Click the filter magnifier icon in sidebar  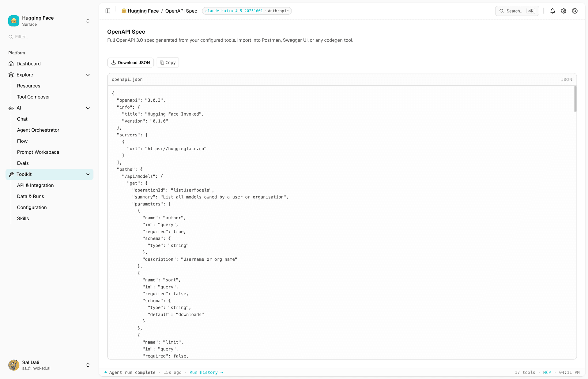tap(11, 37)
